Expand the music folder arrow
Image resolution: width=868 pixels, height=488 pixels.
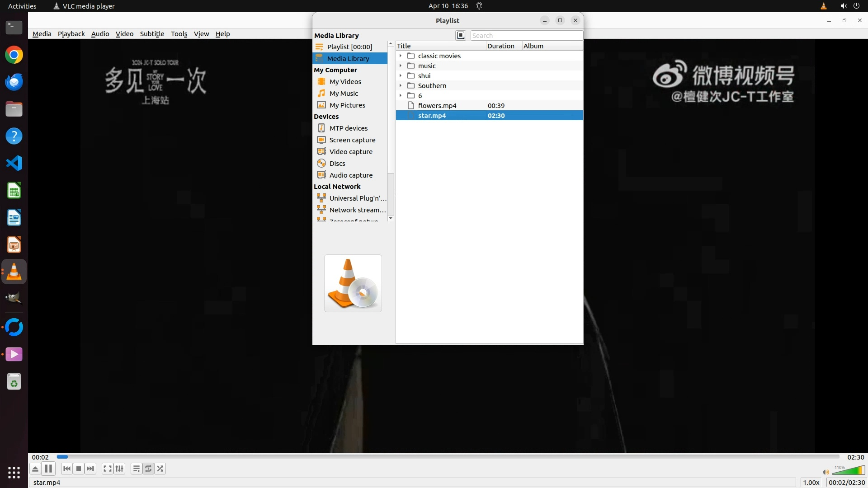coord(401,66)
